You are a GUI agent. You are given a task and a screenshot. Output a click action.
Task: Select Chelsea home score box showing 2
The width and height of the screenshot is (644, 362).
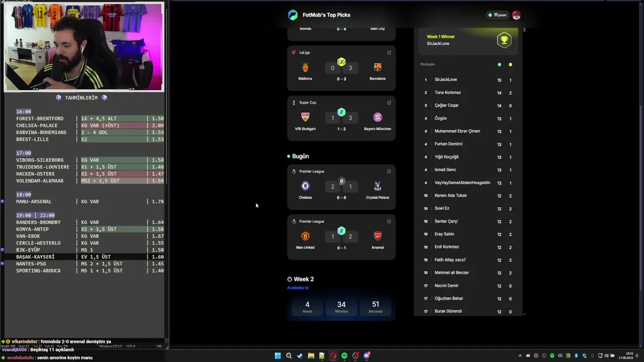[333, 187]
